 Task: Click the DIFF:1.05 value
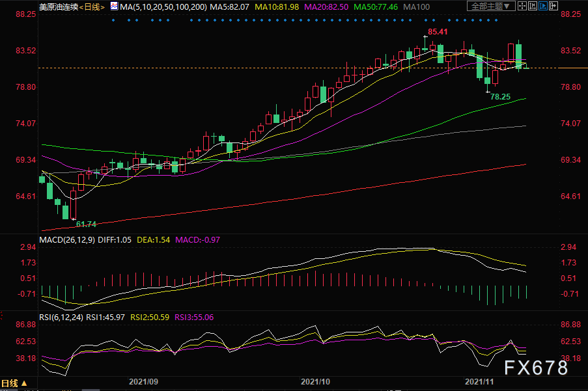click(x=115, y=239)
